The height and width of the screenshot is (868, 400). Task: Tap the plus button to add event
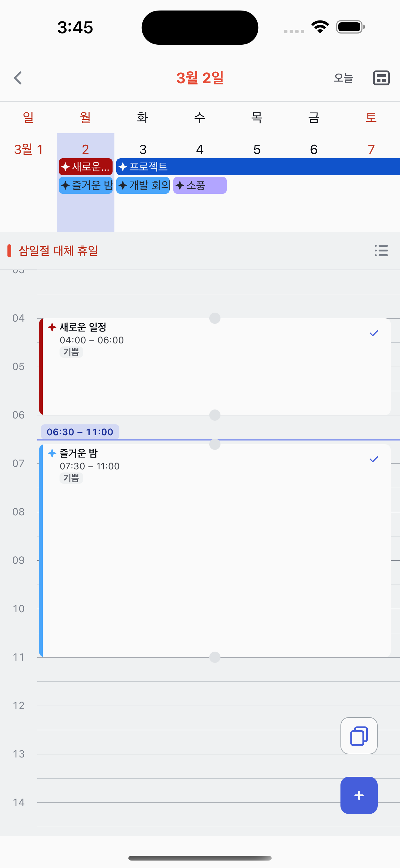pos(358,795)
